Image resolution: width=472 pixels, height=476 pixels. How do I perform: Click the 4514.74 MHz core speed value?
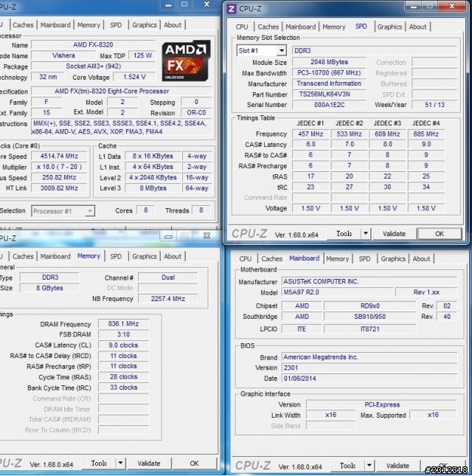59,156
